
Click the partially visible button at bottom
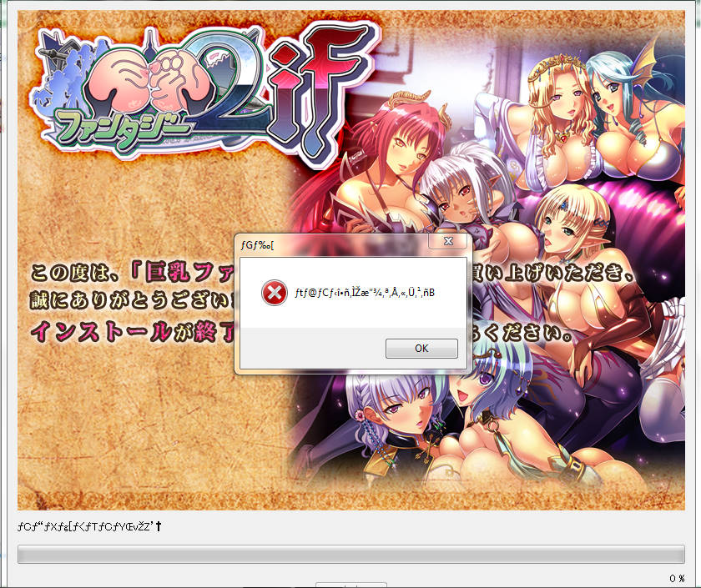click(350, 585)
